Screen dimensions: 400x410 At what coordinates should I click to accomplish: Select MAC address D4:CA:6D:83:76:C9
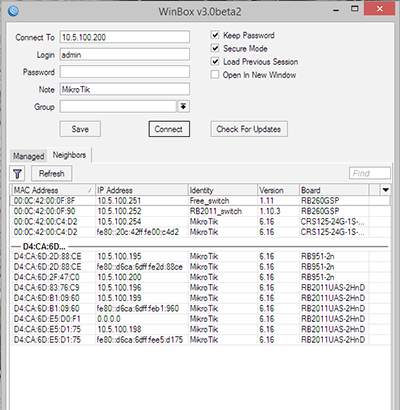[47, 288]
